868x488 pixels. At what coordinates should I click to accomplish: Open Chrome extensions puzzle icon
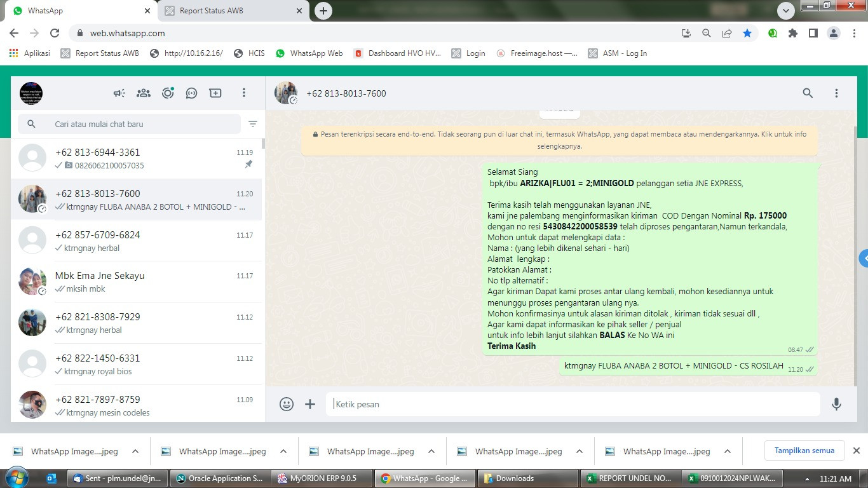(792, 33)
